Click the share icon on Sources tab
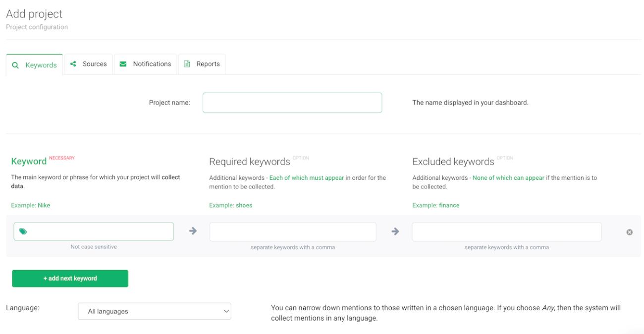Screen dimensions: 644x334 coord(73,64)
